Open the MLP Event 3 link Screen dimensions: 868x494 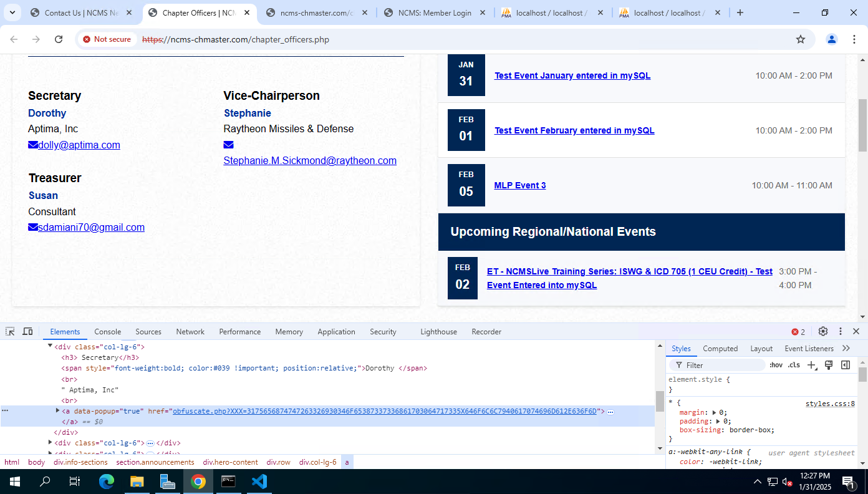click(519, 185)
